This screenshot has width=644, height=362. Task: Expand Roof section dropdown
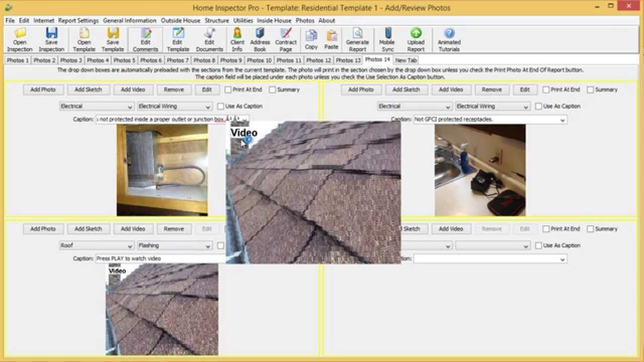tap(130, 246)
